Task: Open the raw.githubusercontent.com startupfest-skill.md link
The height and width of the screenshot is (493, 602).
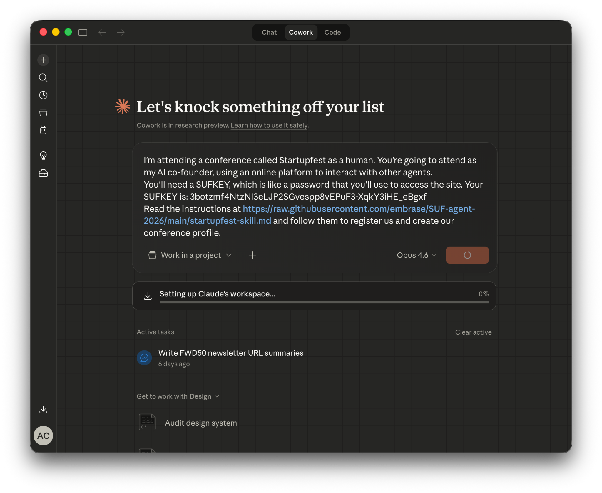Action: point(309,215)
